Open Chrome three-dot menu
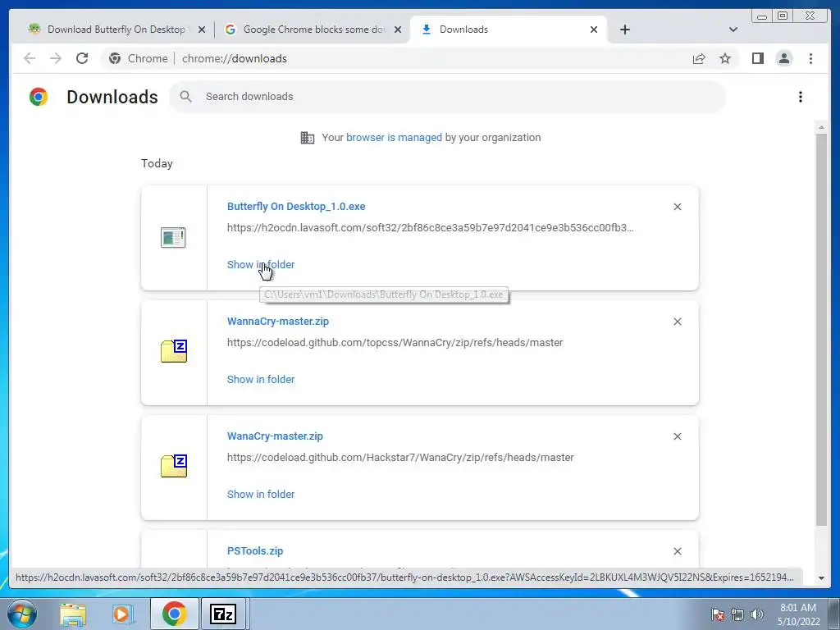 [810, 58]
